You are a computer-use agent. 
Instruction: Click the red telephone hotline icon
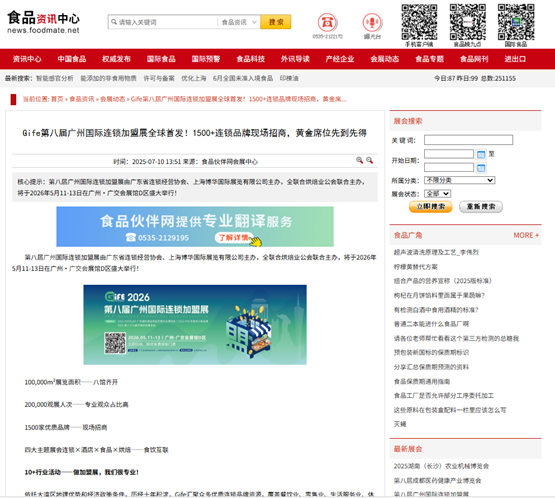pos(327,22)
